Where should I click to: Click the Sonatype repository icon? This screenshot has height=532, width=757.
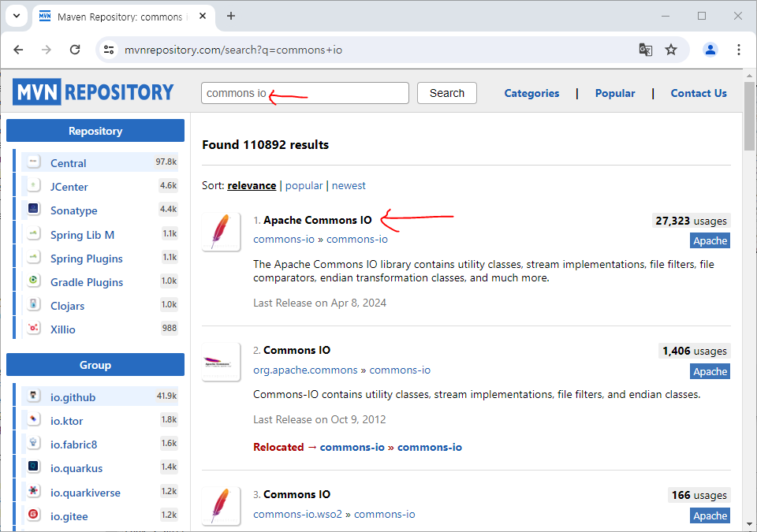tap(33, 209)
